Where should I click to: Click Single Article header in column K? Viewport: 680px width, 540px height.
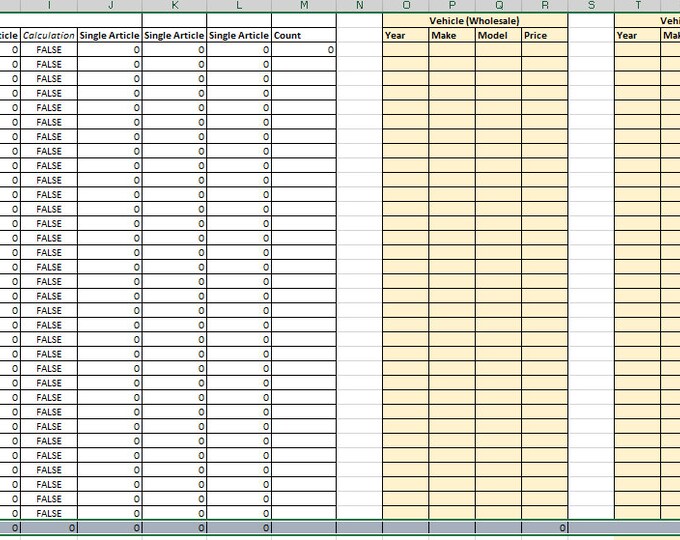(x=174, y=35)
